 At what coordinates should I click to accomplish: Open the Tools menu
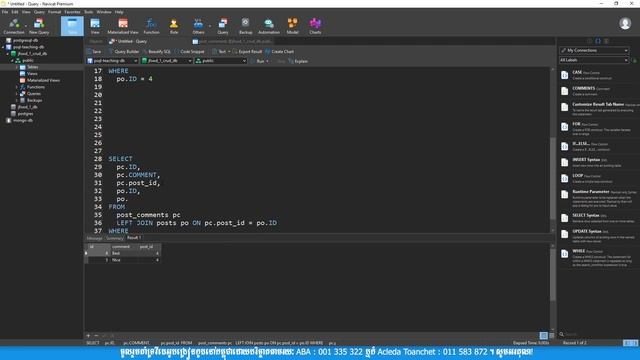tap(89, 12)
